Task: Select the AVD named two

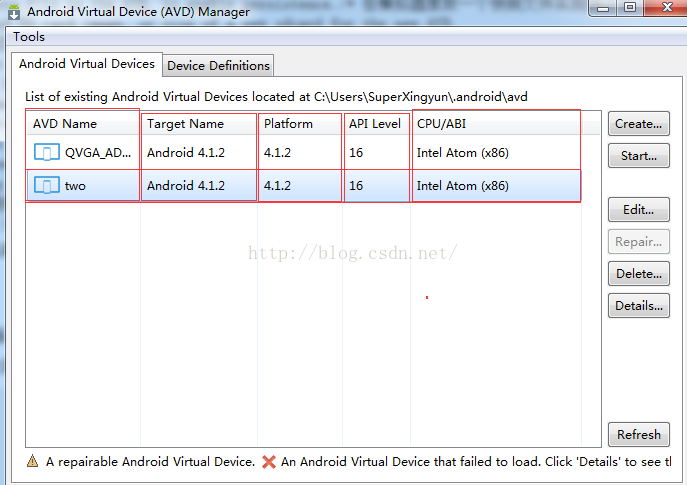Action: tap(75, 186)
